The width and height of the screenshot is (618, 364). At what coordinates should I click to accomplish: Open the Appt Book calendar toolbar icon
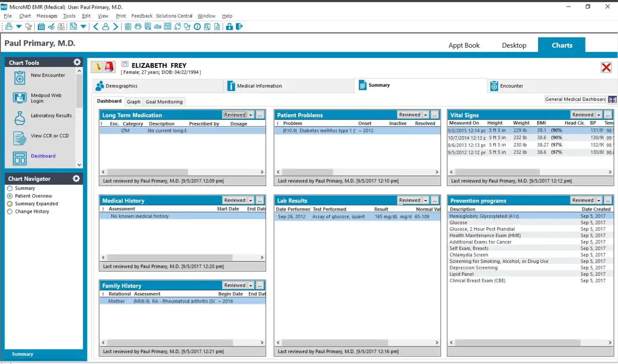pyautogui.click(x=41, y=26)
